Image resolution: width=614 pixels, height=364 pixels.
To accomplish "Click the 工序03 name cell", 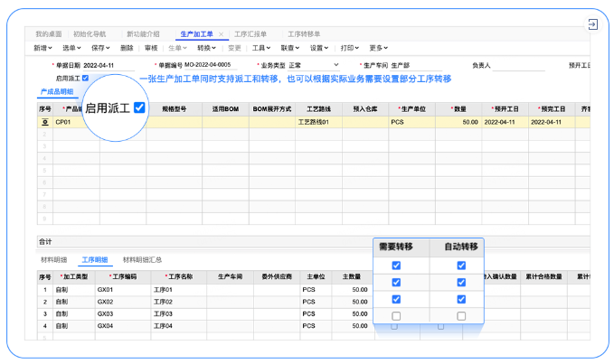I will point(179,314).
